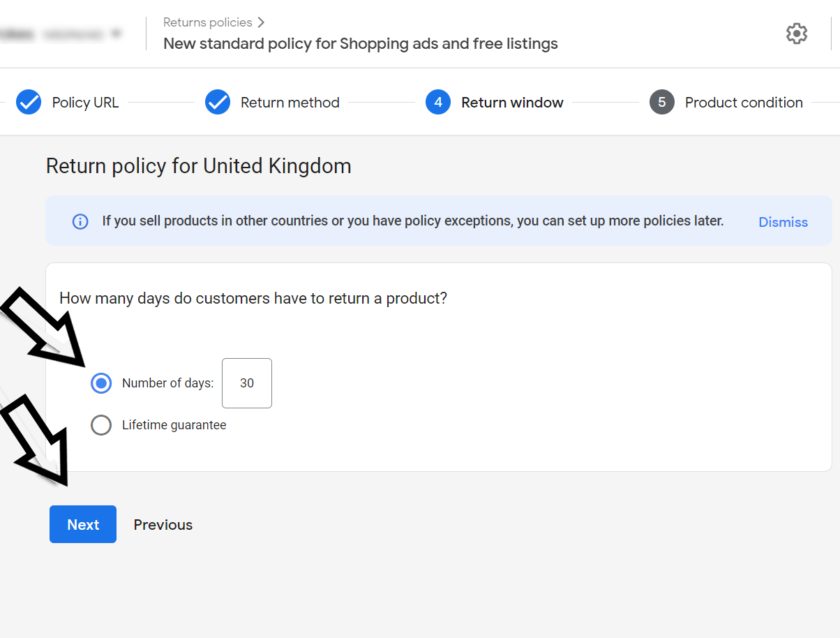Click the completed Return method checkmark icon
840x638 pixels.
coord(217,102)
